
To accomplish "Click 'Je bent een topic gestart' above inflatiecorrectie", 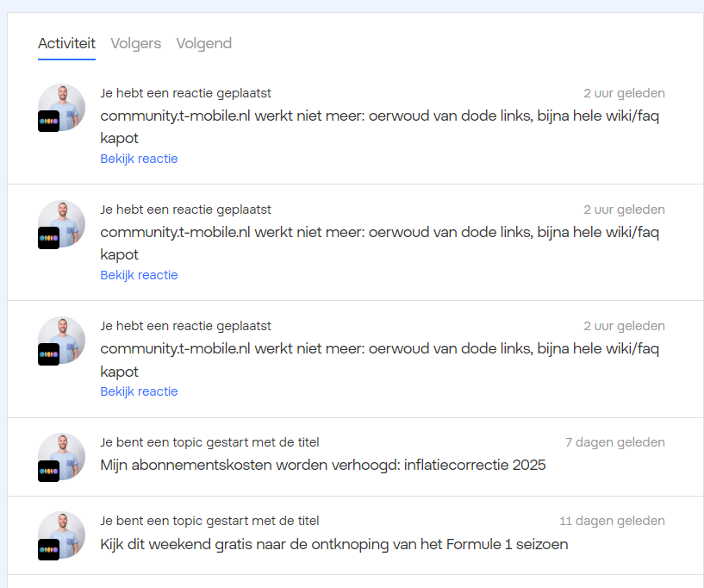I will point(209,442).
